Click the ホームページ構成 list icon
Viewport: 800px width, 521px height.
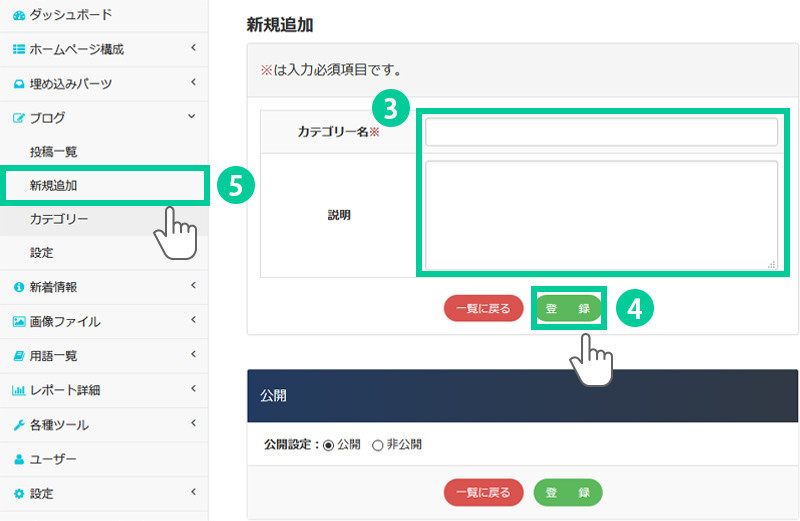coord(19,49)
